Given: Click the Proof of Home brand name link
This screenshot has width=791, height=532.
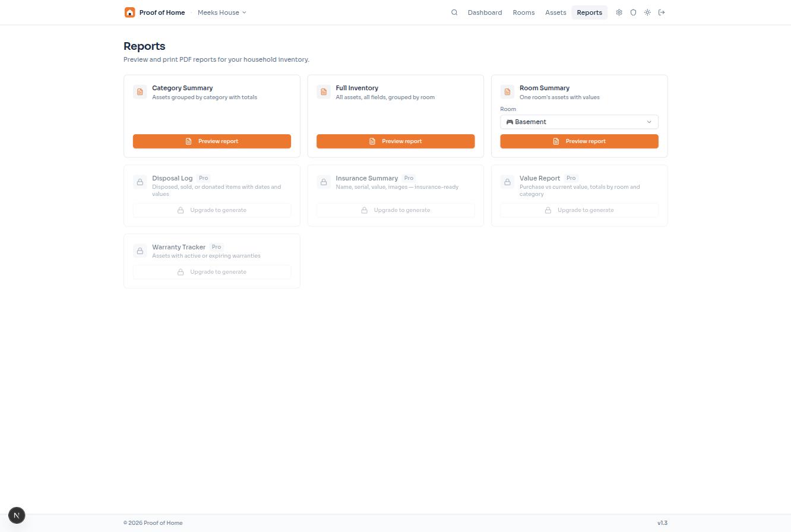Looking at the screenshot, I should 162,12.
